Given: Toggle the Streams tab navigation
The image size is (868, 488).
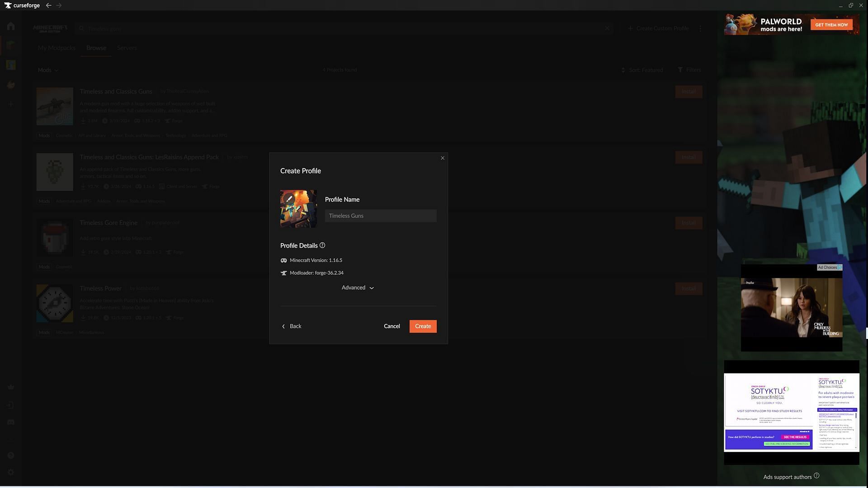Looking at the screenshot, I should (127, 47).
